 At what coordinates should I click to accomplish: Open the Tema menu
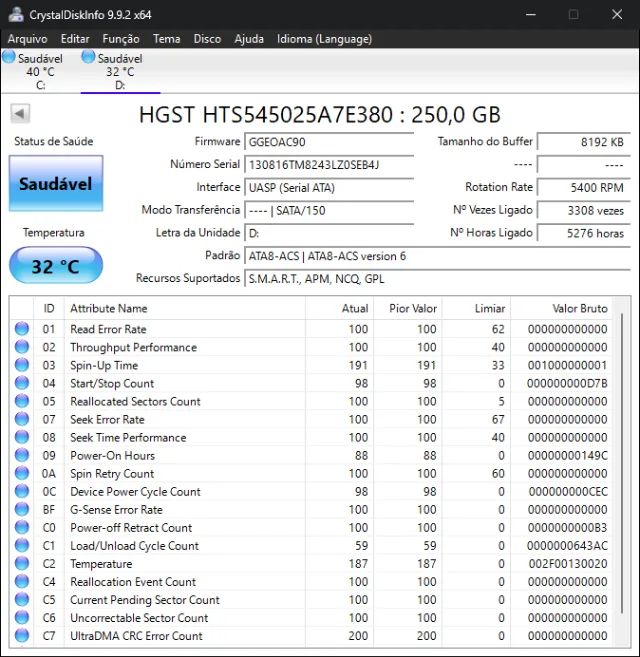pyautogui.click(x=166, y=39)
